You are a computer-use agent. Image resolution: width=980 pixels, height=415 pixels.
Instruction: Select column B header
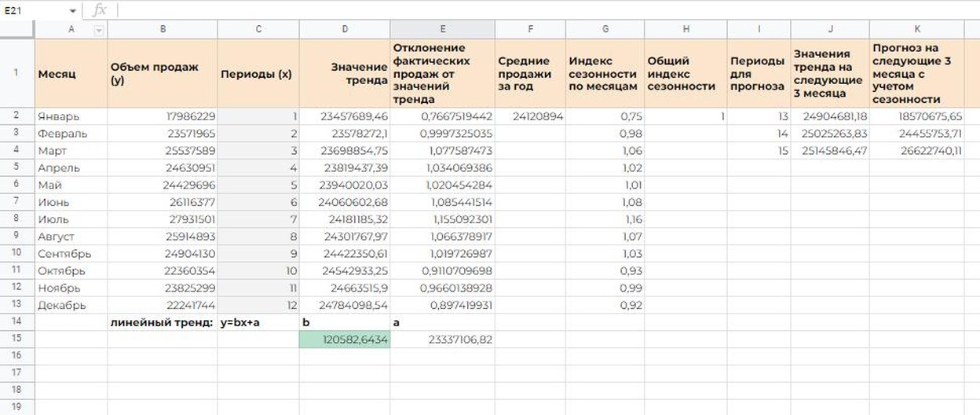(163, 29)
